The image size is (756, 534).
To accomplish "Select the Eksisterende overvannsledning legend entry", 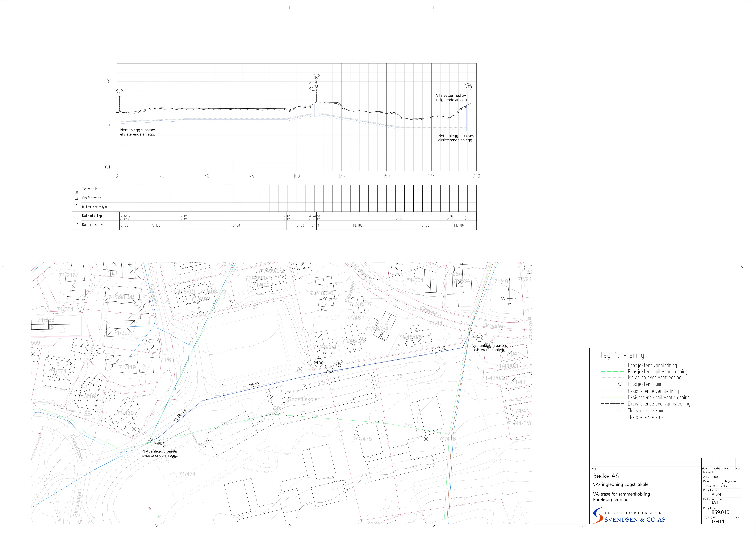I will point(659,404).
